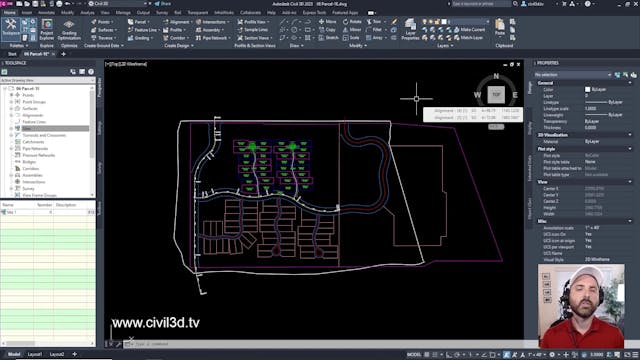Open the No selection dropdown in Properties
This screenshot has height=360, width=640.
pos(573,75)
